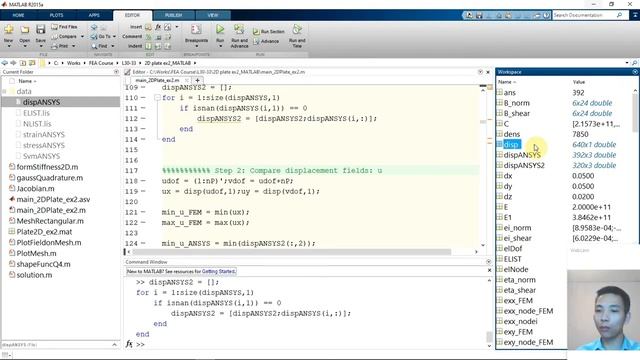640x360 pixels.
Task: Click the Save icon in quick access bar
Action: click(x=479, y=15)
